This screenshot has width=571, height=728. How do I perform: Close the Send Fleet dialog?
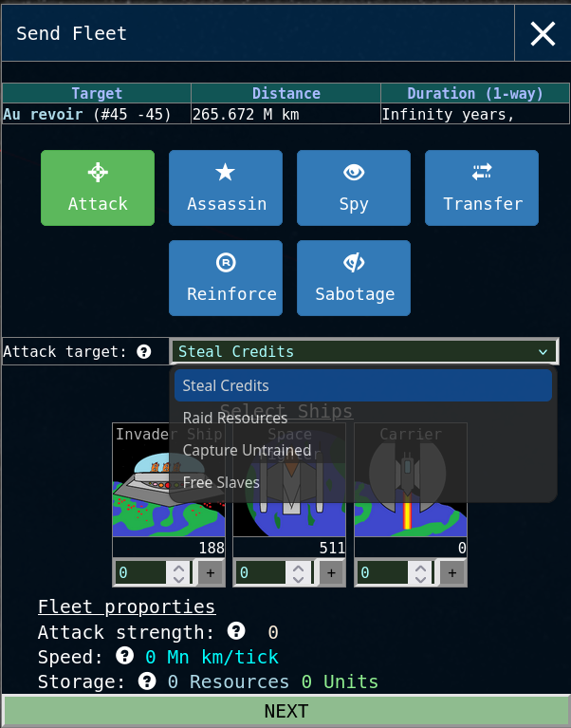543,33
